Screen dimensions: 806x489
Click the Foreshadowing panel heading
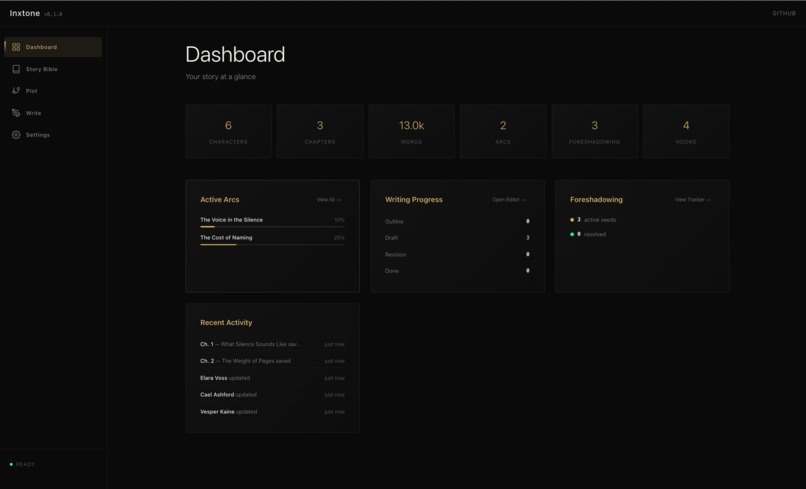pyautogui.click(x=596, y=200)
